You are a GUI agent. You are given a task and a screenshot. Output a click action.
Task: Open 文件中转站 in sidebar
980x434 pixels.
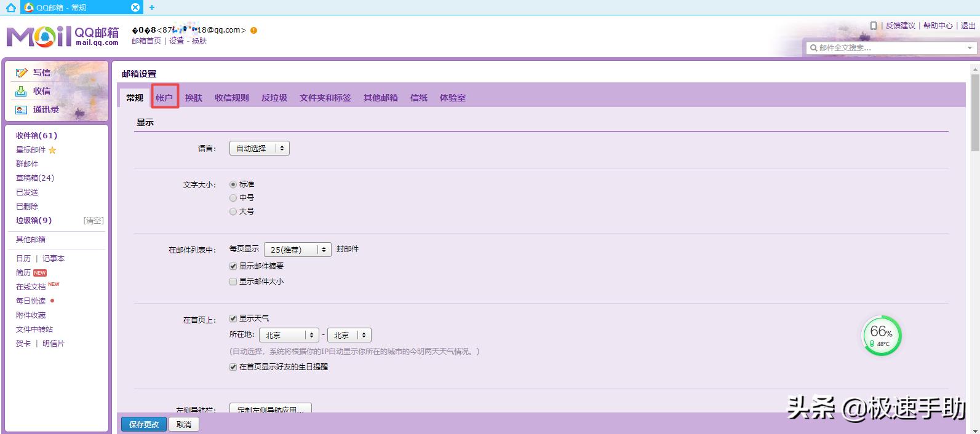pyautogui.click(x=34, y=329)
